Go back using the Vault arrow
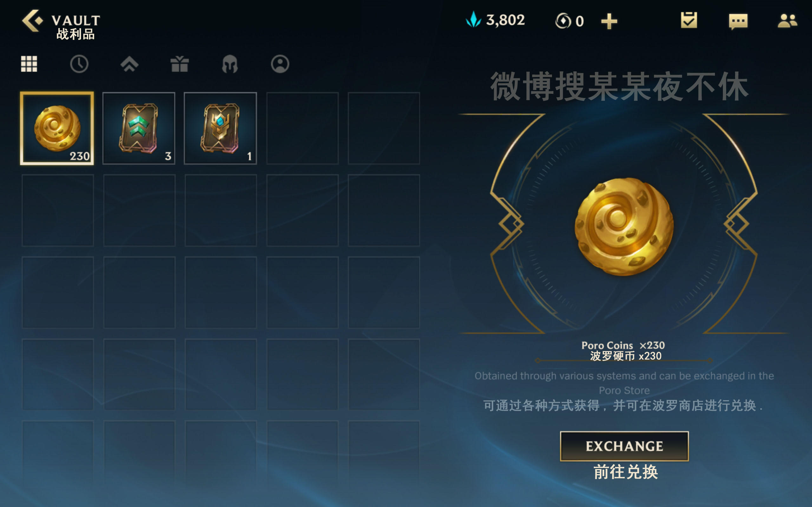The width and height of the screenshot is (812, 507). [33, 21]
